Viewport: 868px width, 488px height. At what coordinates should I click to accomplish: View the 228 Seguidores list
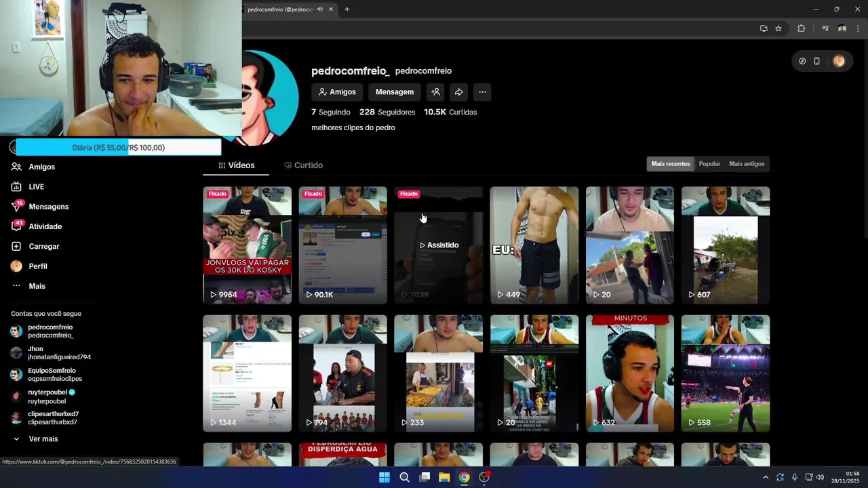pyautogui.click(x=387, y=113)
